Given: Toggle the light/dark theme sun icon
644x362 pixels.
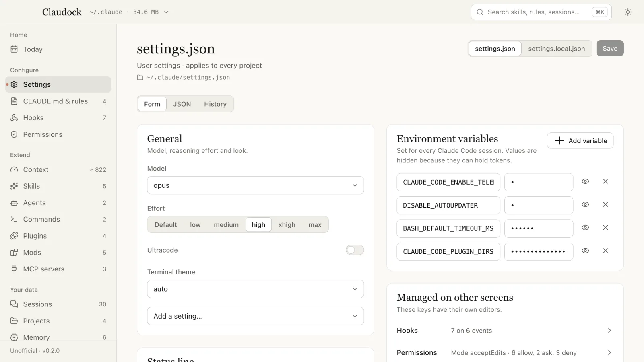Looking at the screenshot, I should click(628, 12).
